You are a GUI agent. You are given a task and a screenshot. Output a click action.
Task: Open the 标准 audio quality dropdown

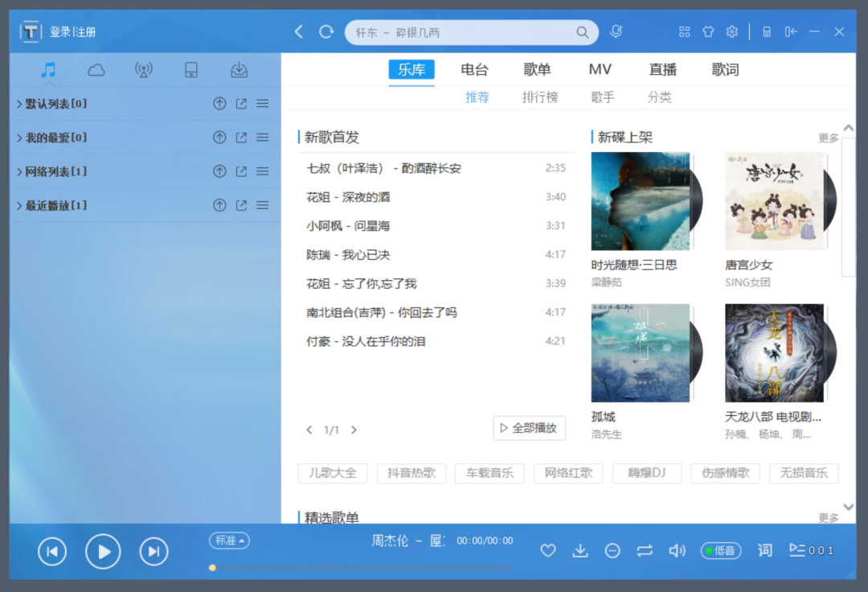(229, 541)
